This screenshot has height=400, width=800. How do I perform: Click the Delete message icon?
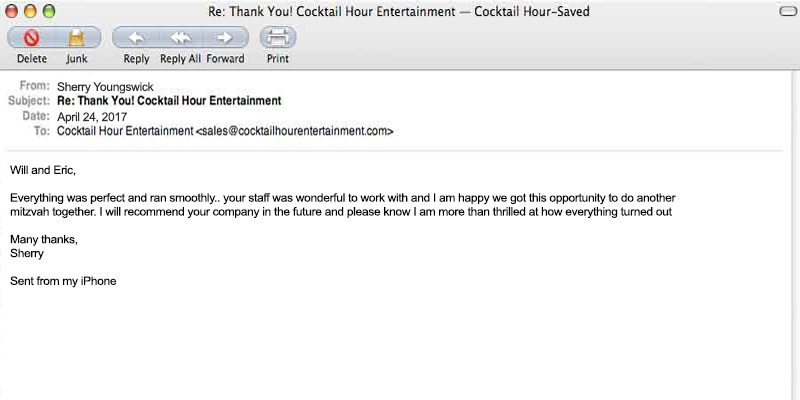tap(32, 38)
